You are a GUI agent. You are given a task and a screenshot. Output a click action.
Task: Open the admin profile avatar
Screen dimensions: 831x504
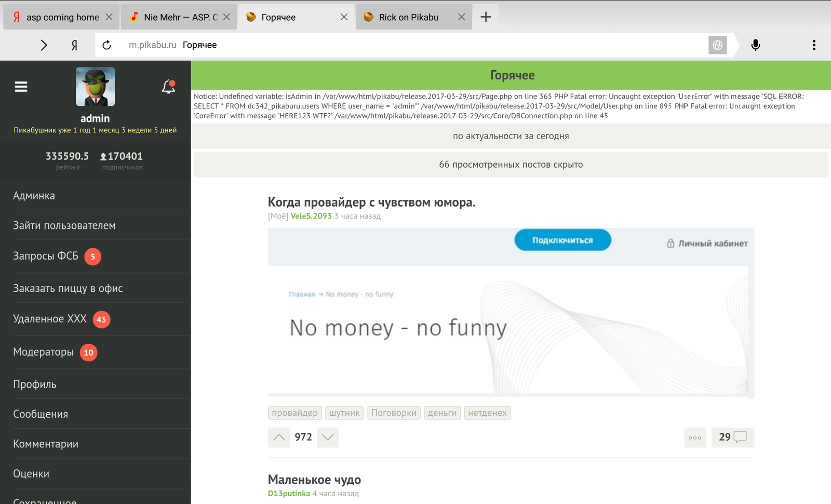click(96, 87)
